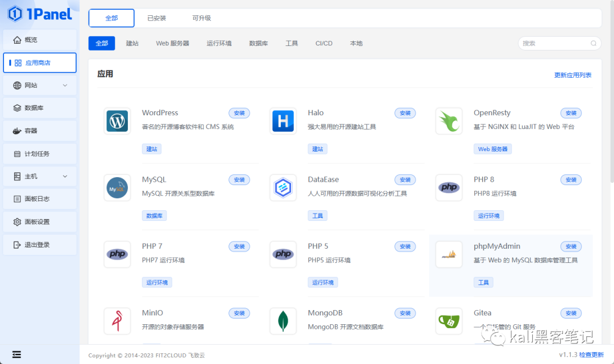Viewport: 614px width, 364px height.
Task: Click the MongoDB leaf logo
Action: [283, 321]
